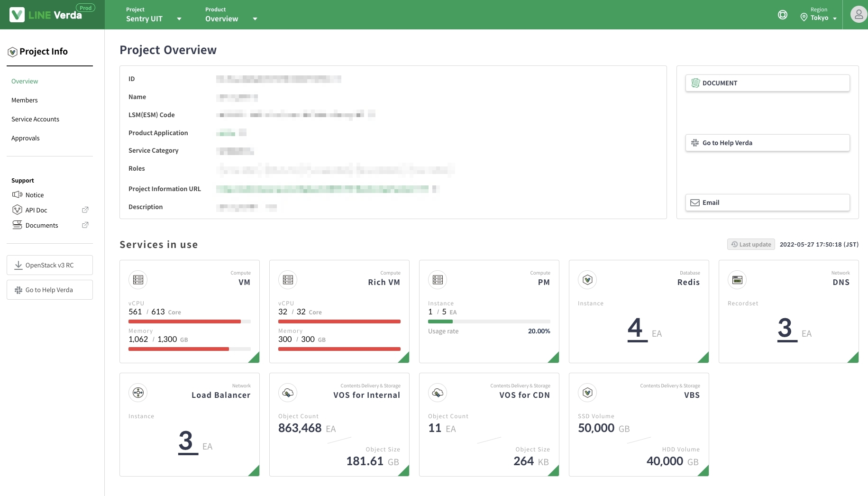Open the user profile avatar
Image resolution: width=868 pixels, height=496 pixels.
pyautogui.click(x=859, y=14)
